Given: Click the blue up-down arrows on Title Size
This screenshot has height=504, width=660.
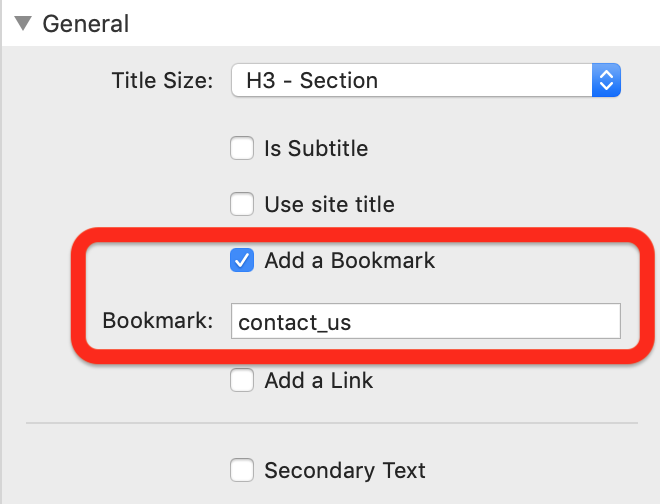Looking at the screenshot, I should [x=606, y=80].
